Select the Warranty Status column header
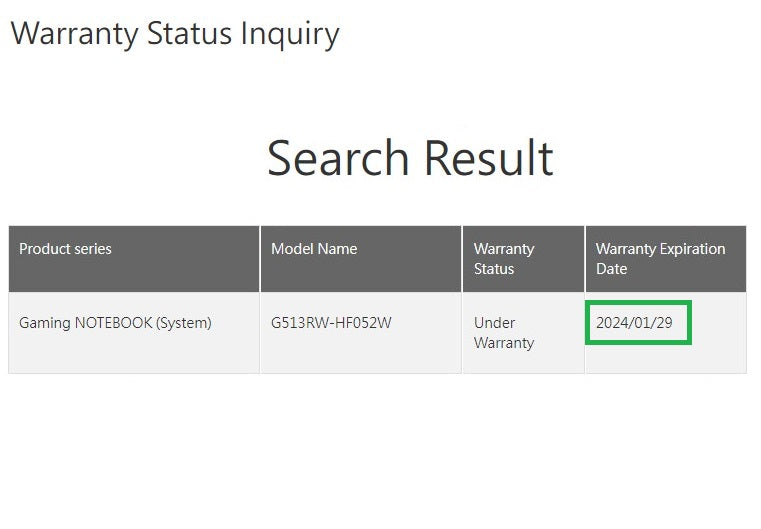This screenshot has width=761, height=529. point(523,259)
